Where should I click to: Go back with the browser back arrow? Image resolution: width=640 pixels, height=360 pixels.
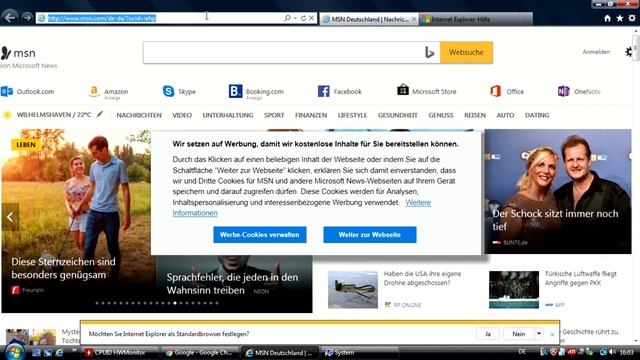point(10,18)
